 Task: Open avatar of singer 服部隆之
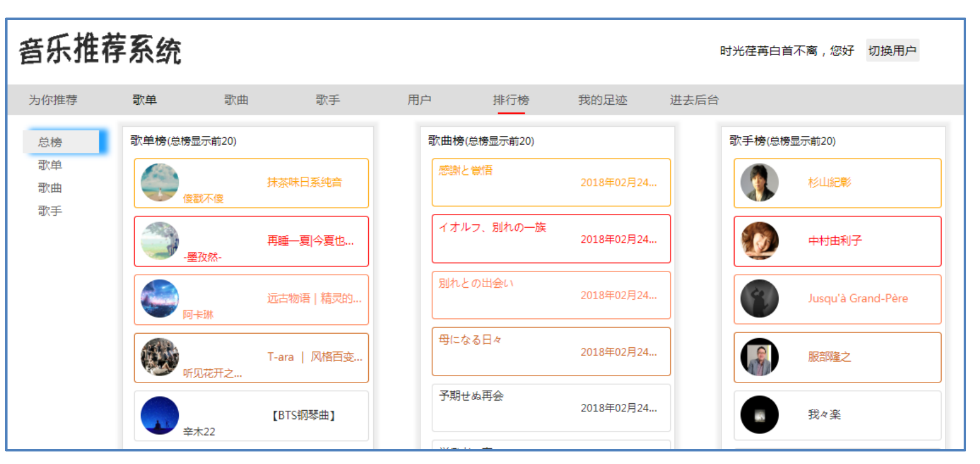pos(760,357)
